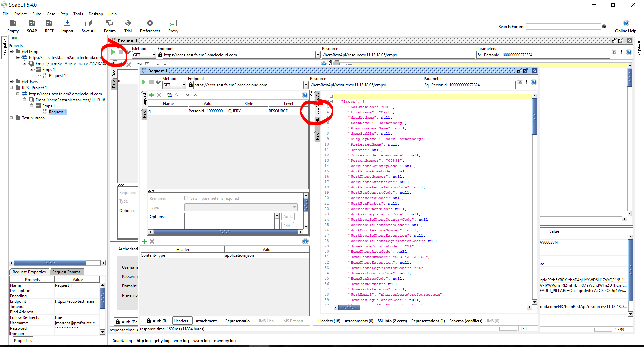Click the Proxy toolbar icon
The width and height of the screenshot is (644, 347).
point(173,26)
